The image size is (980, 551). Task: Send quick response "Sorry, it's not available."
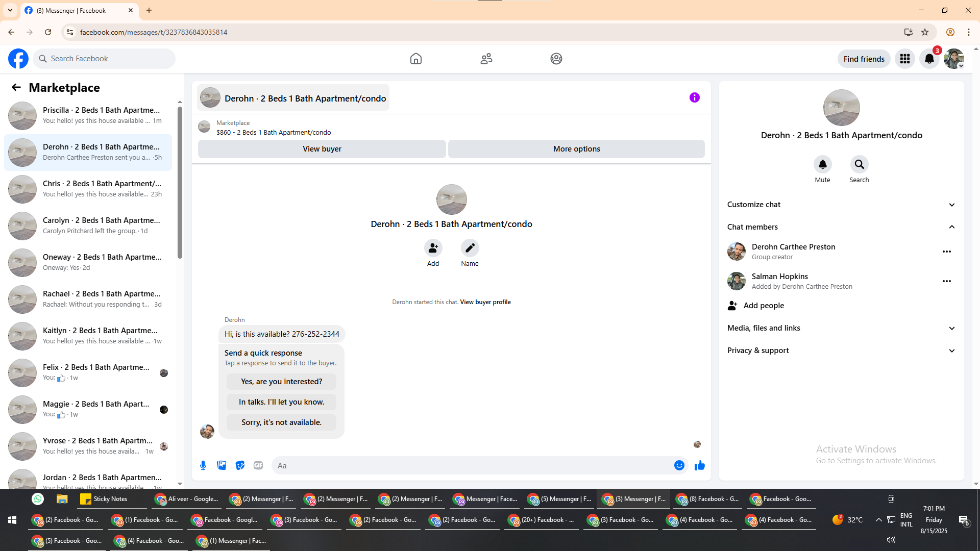pyautogui.click(x=281, y=422)
